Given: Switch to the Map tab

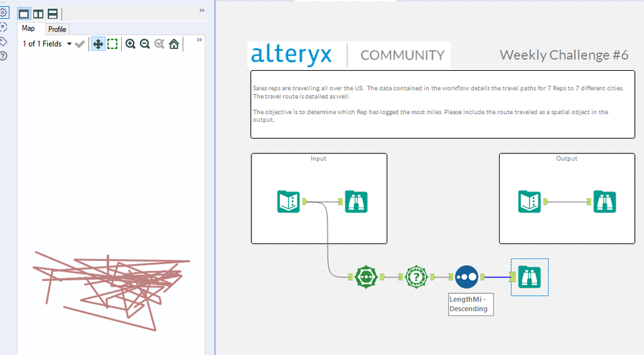Looking at the screenshot, I should point(28,28).
